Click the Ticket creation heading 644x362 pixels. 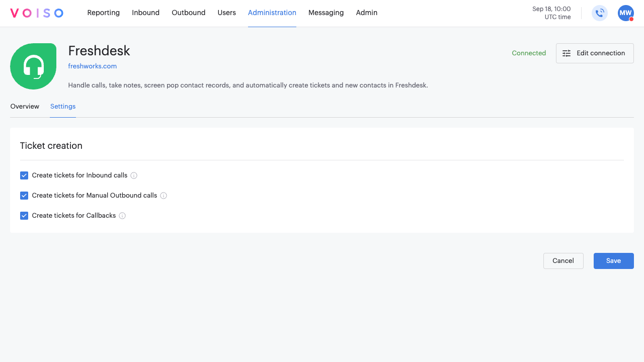coord(51,146)
